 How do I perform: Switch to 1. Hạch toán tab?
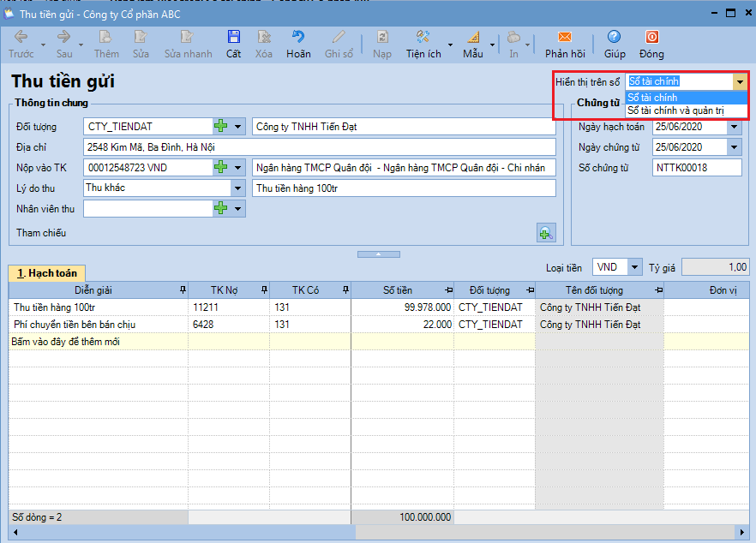pos(47,273)
